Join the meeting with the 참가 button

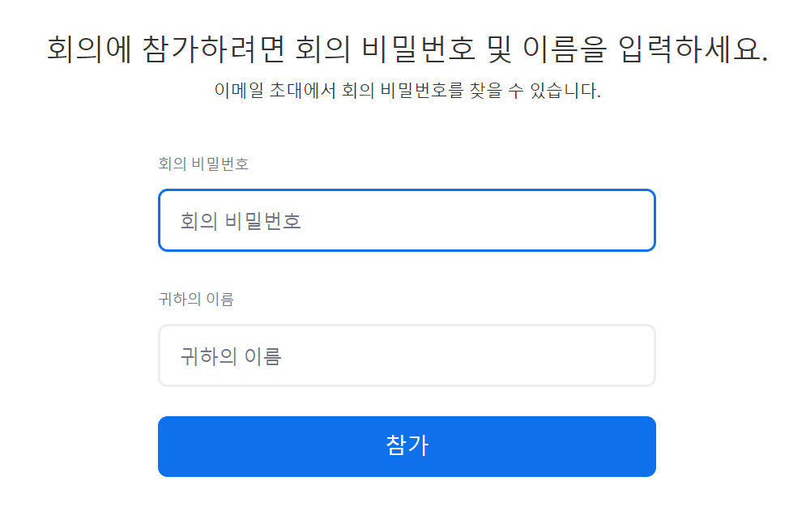pyautogui.click(x=407, y=446)
